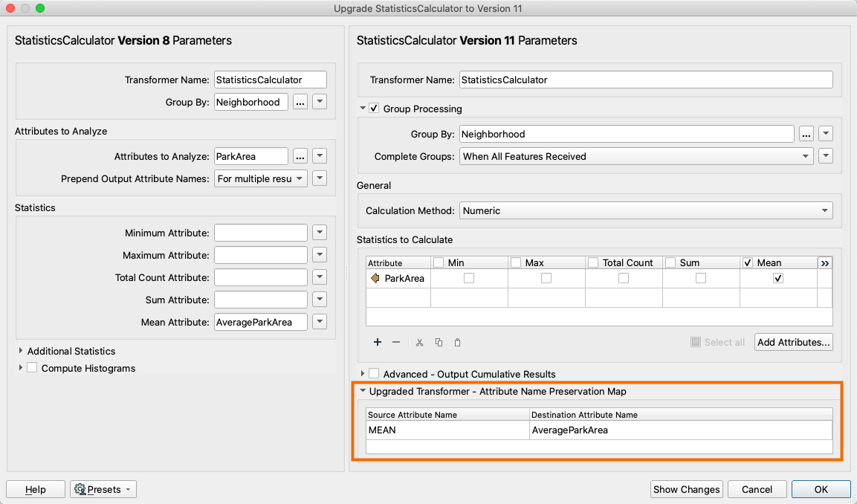Open the Attributes to Analyze ellipsis picker
Viewport: 857px width, 504px height.
pos(300,156)
